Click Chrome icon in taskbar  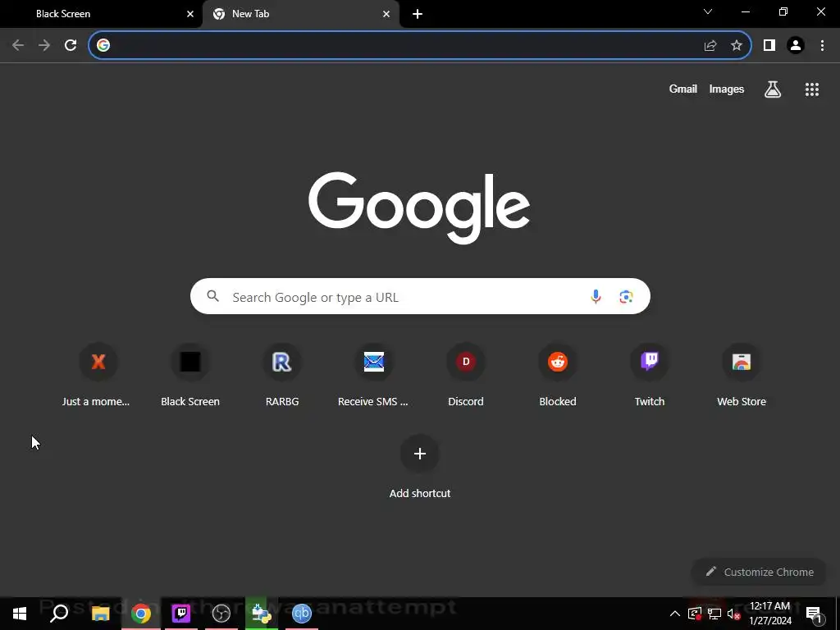(141, 614)
